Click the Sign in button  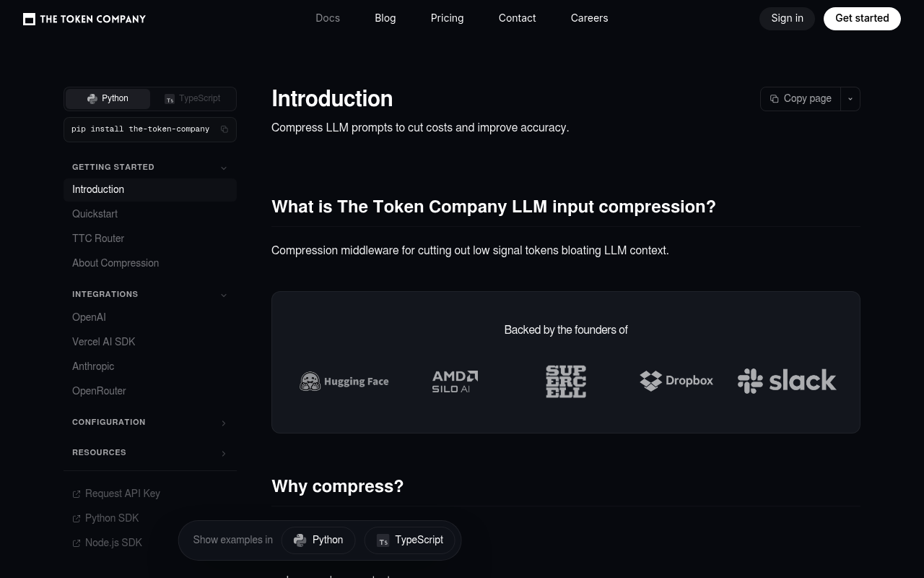787,19
